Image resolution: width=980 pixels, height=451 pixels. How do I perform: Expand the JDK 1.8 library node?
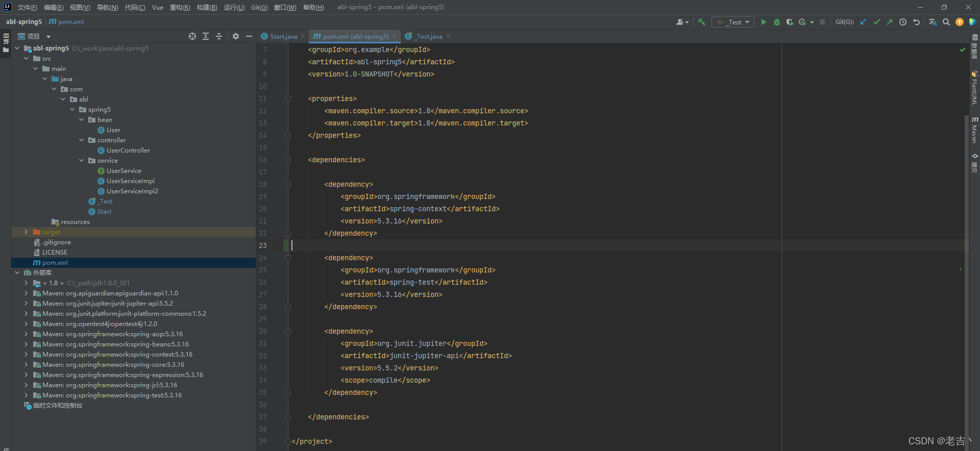(26, 283)
